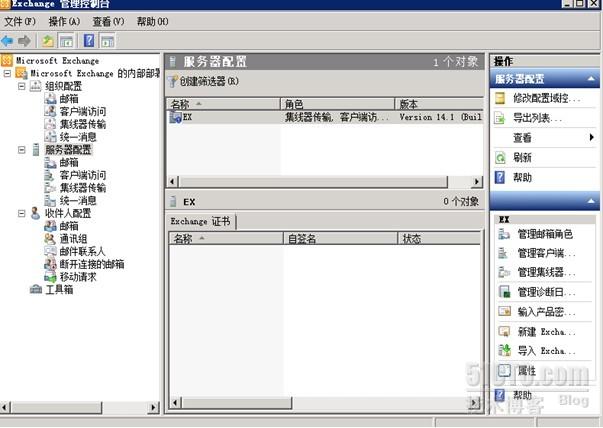
Task: Select 集线器传输 under 服务器配置
Action: click(x=83, y=188)
